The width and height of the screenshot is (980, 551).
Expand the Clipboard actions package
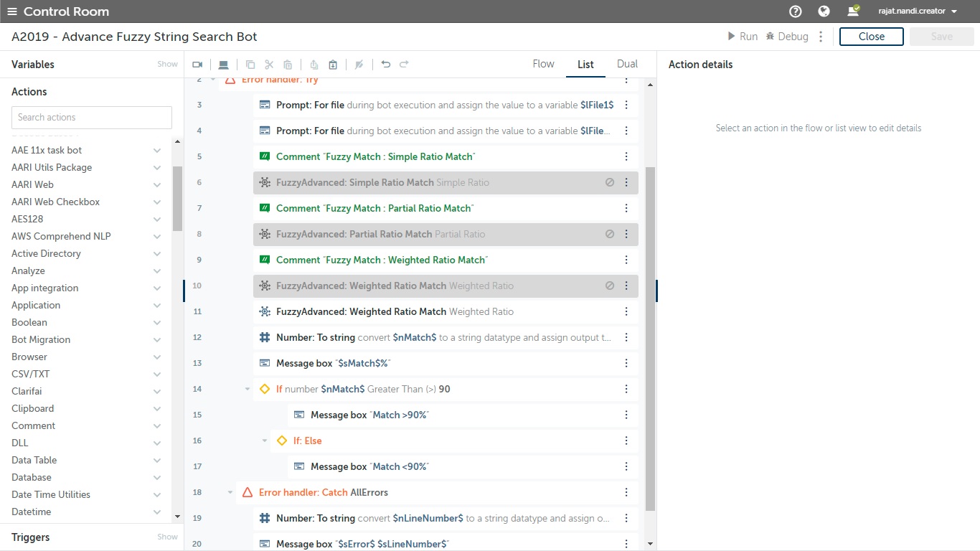click(x=157, y=408)
